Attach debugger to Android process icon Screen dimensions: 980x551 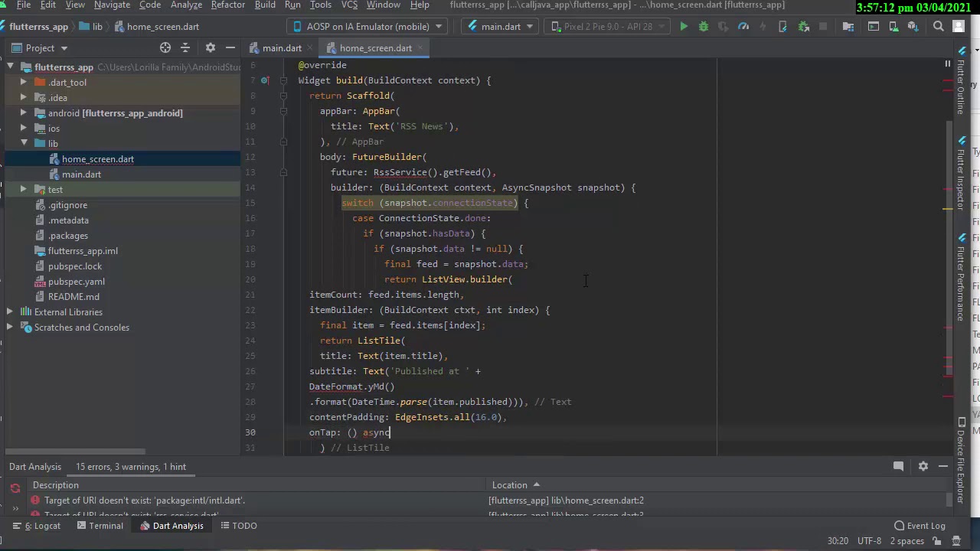pos(803,27)
